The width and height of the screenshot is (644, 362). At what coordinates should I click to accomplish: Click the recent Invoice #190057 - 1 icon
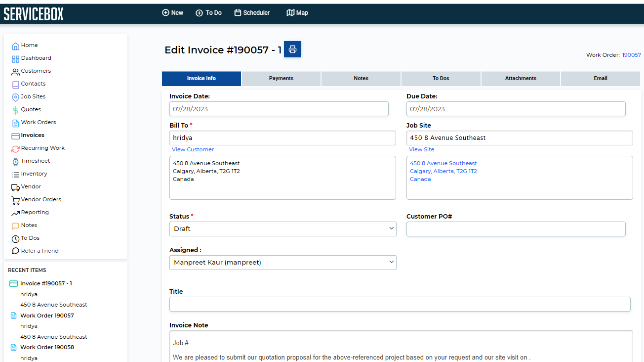(x=14, y=284)
